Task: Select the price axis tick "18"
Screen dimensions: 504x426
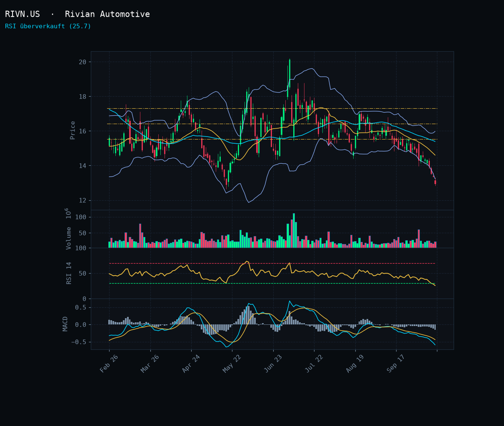Action: (x=82, y=97)
